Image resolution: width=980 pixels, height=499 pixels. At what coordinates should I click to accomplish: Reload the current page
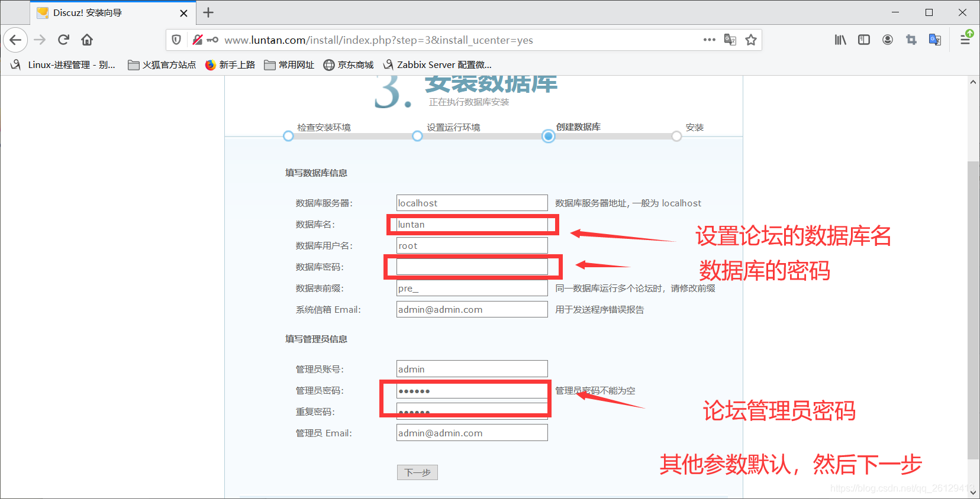point(63,40)
